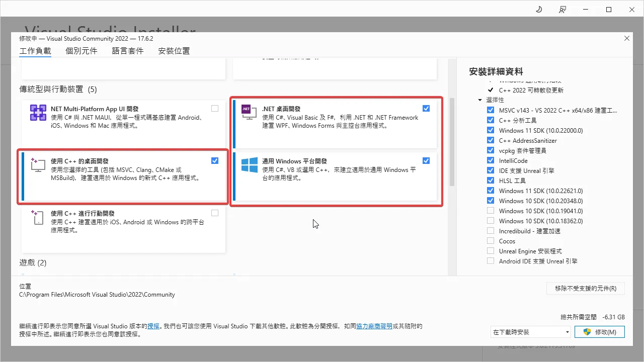Image resolution: width=644 pixels, height=362 pixels.
Task: Select the .NET 桌面開發 workload icon
Action: tap(248, 113)
